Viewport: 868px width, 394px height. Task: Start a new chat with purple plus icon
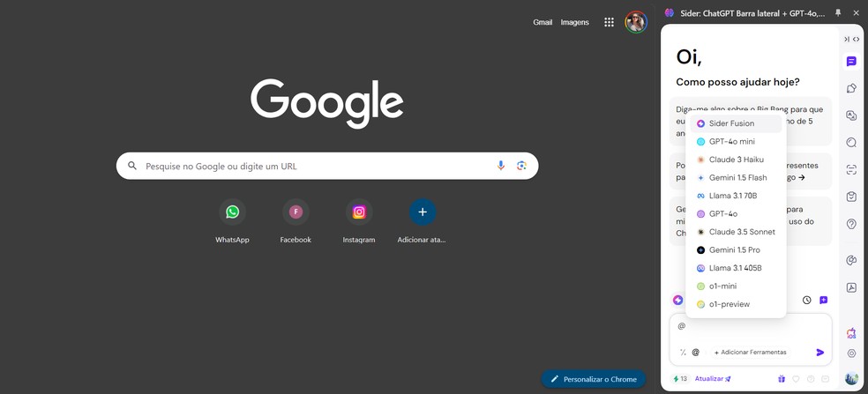[824, 300]
